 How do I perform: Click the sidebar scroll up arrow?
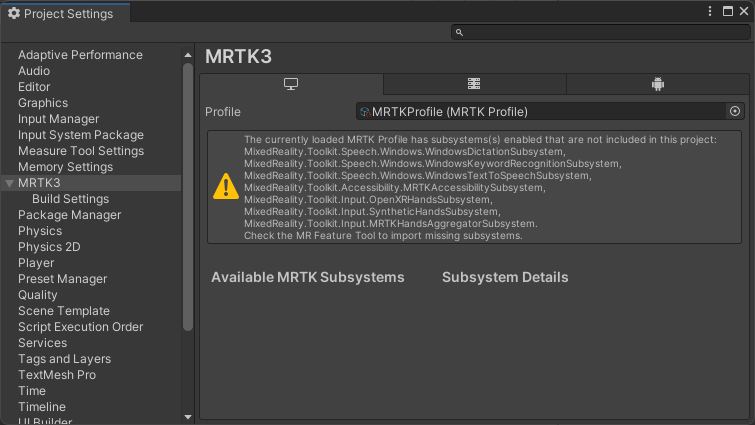coord(188,55)
